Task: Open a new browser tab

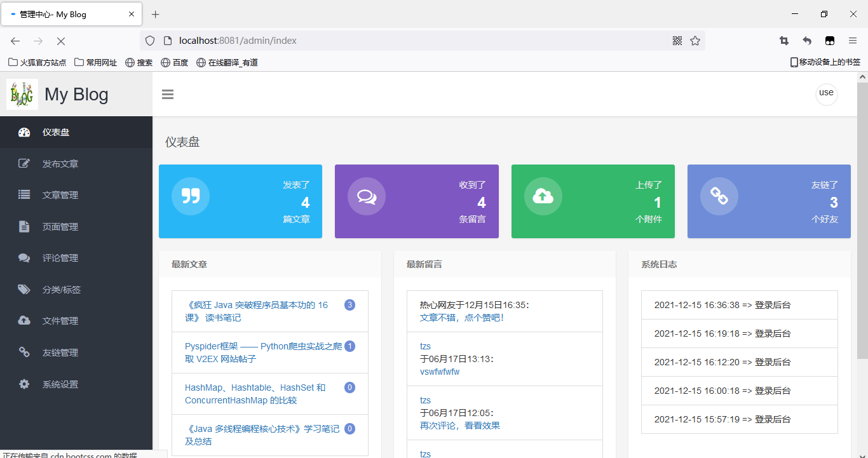Action: (x=156, y=14)
